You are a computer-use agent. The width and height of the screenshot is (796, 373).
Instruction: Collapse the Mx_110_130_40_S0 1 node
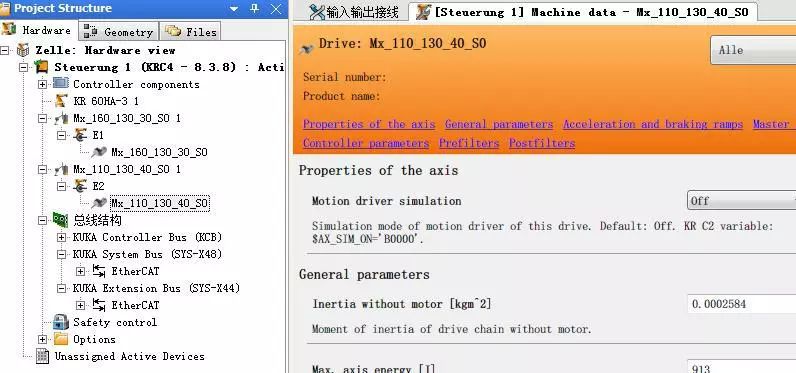[43, 169]
